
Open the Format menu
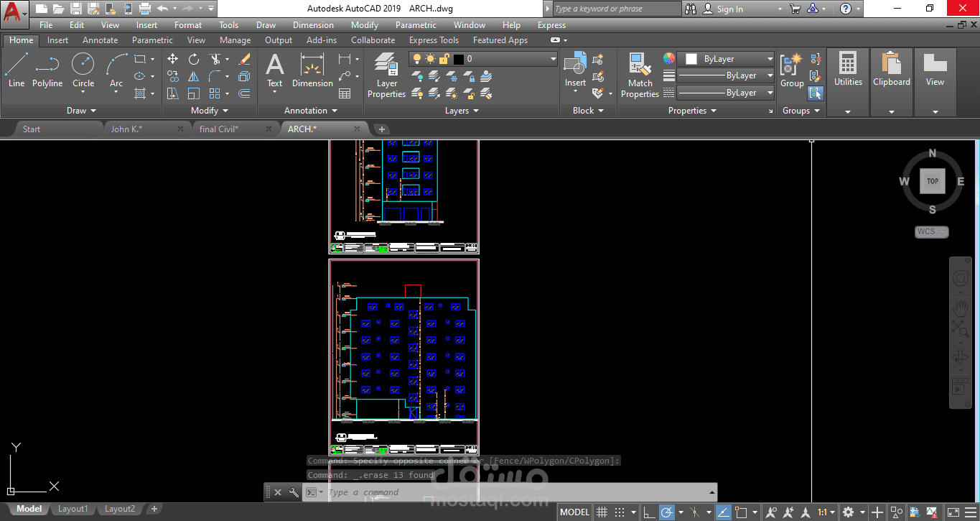(x=187, y=25)
